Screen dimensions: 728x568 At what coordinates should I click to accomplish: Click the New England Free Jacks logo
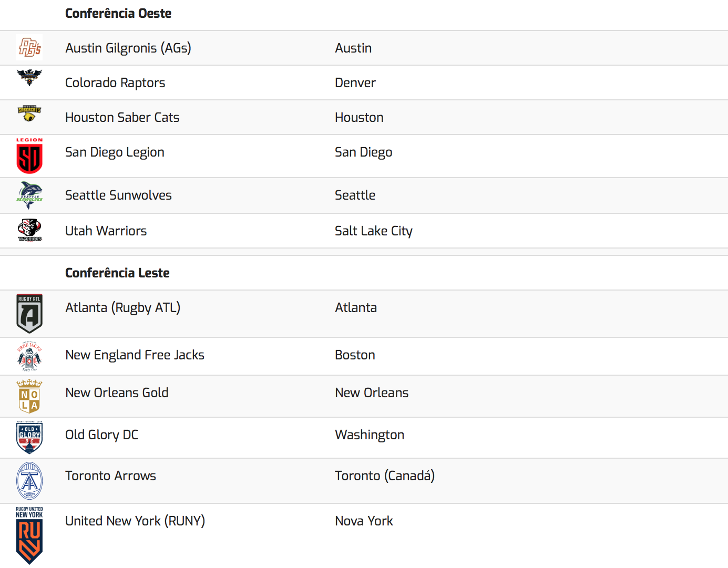tap(29, 356)
